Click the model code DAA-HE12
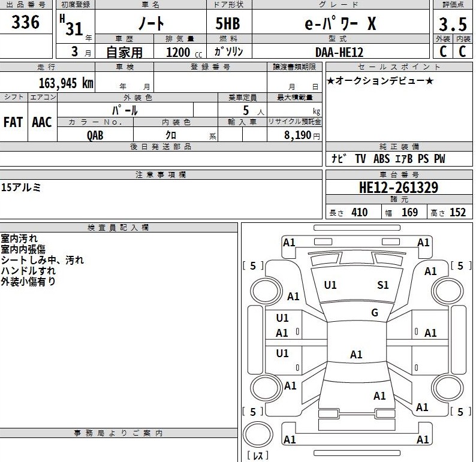Viewport: 476px width, 462px height. [339, 52]
